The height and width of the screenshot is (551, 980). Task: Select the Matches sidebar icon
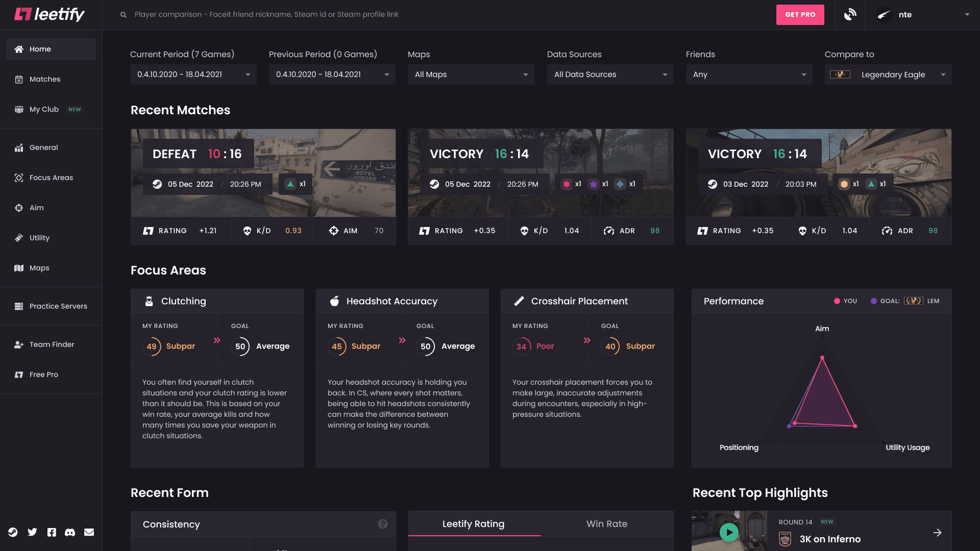click(18, 79)
